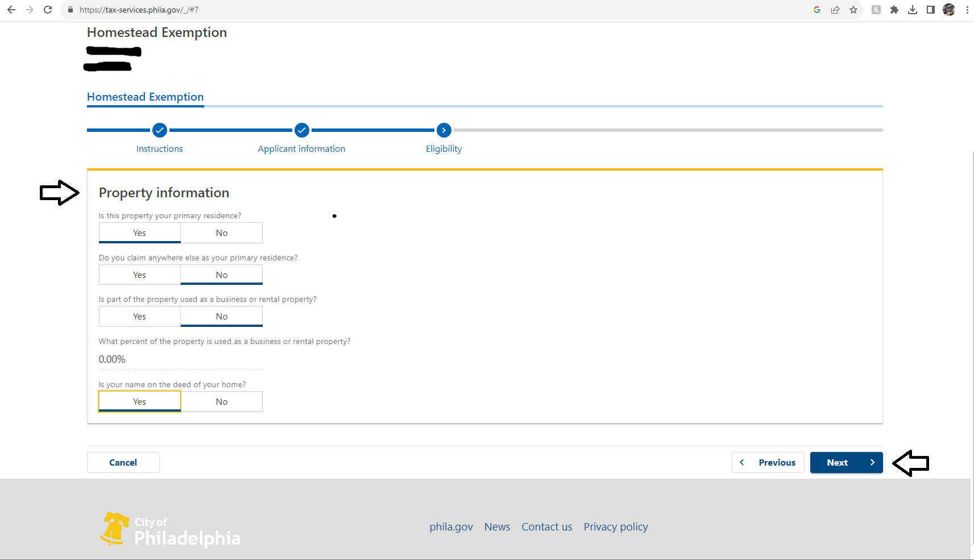
Task: Click the Instructions step checkmark circle
Action: (x=160, y=130)
